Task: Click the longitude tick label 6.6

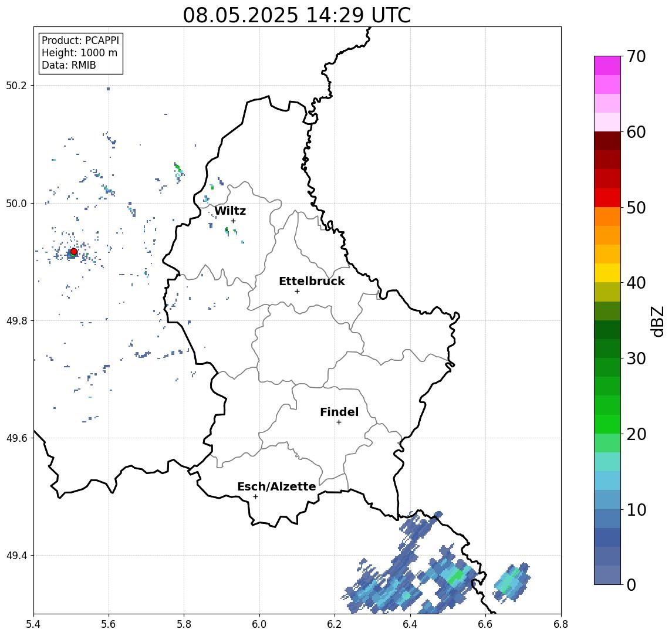Action: click(485, 624)
